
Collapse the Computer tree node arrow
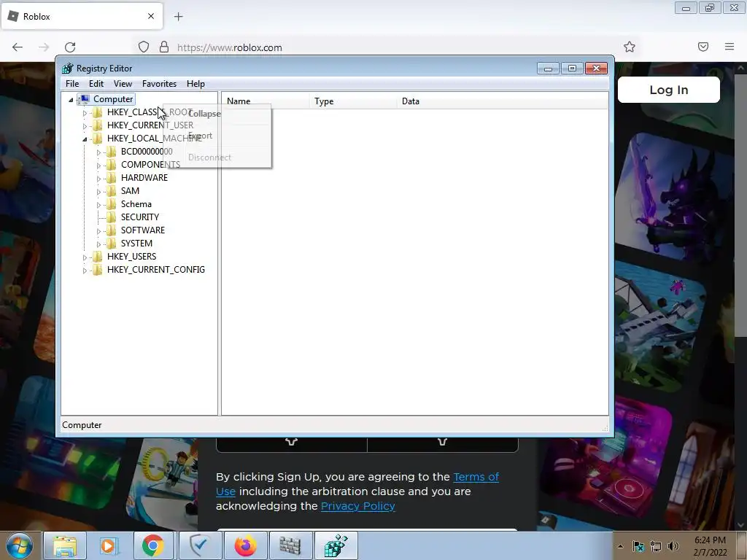(x=71, y=99)
